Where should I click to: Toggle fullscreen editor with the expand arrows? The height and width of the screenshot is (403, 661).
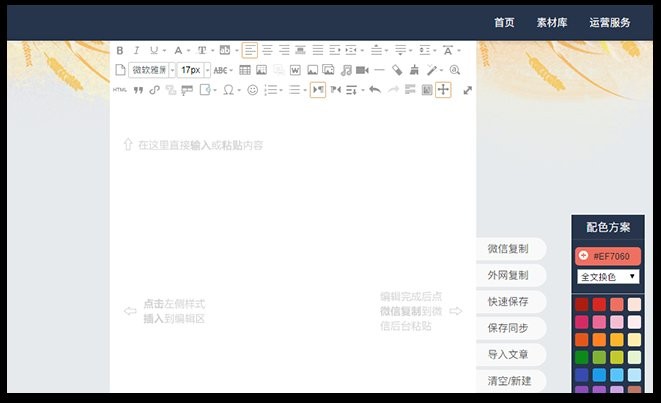(467, 90)
